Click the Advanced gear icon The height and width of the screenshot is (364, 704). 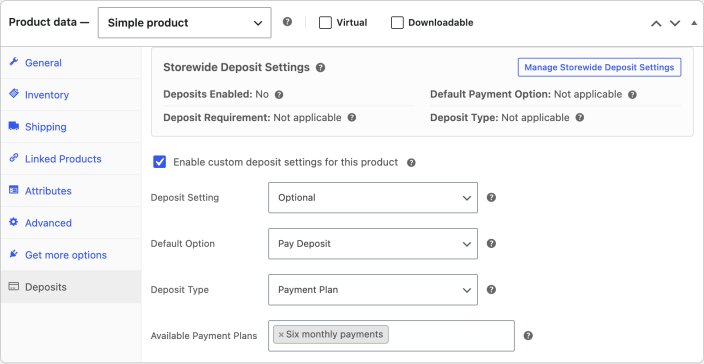coord(13,222)
